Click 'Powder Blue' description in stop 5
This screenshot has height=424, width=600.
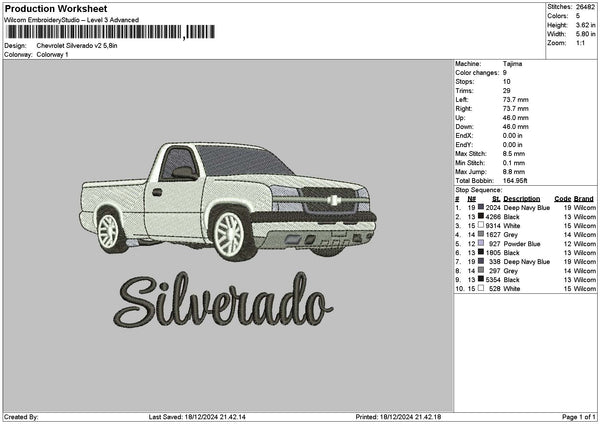click(522, 244)
